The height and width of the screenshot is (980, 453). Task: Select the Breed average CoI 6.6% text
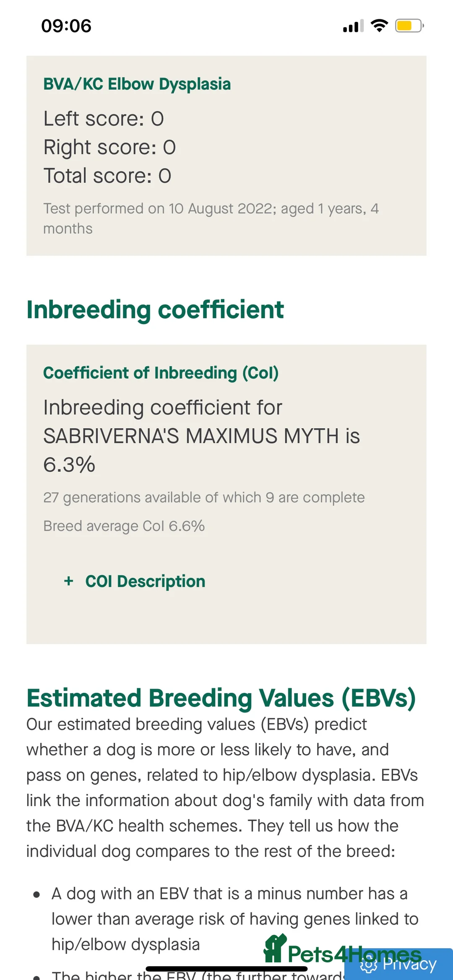click(124, 525)
